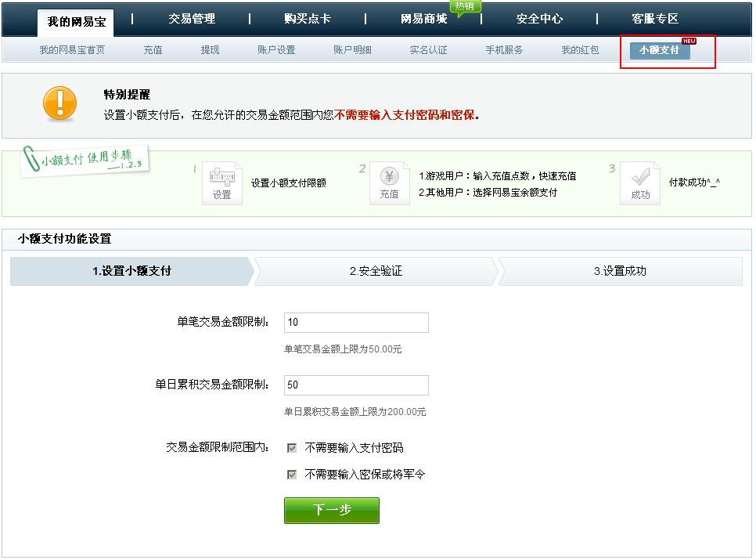This screenshot has width=756, height=560.
Task: Select step 3.设置成功
Action: (620, 271)
